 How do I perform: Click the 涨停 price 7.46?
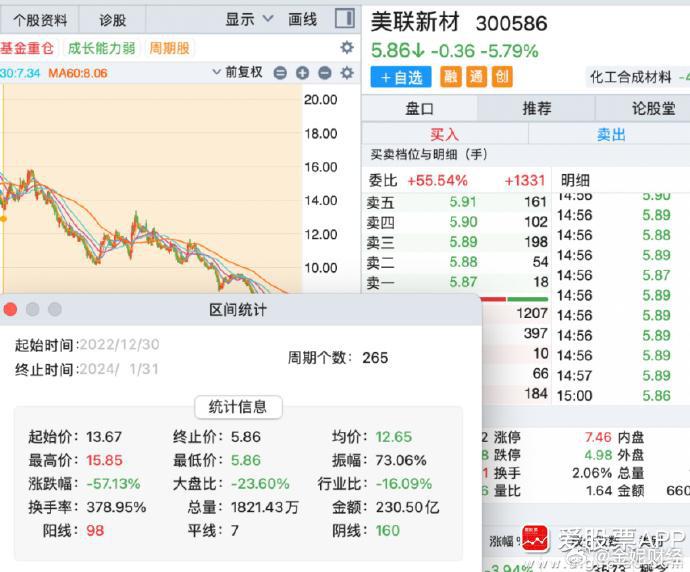pos(598,437)
